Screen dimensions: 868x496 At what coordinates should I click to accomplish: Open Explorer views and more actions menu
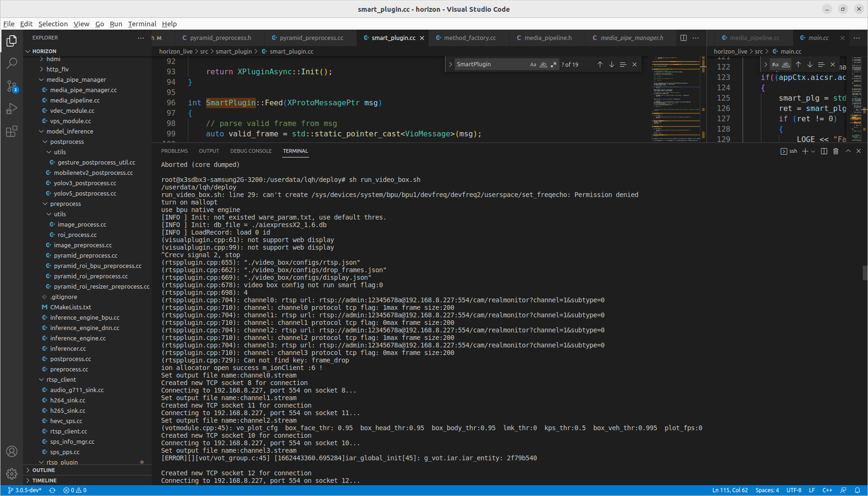[141, 38]
